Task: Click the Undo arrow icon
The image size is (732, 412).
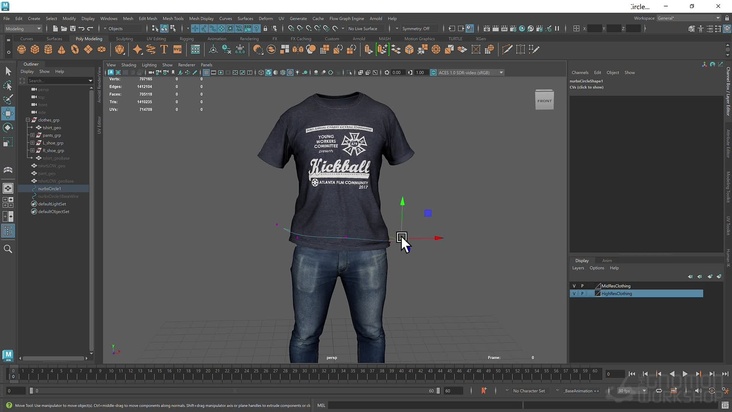Action: [82, 28]
